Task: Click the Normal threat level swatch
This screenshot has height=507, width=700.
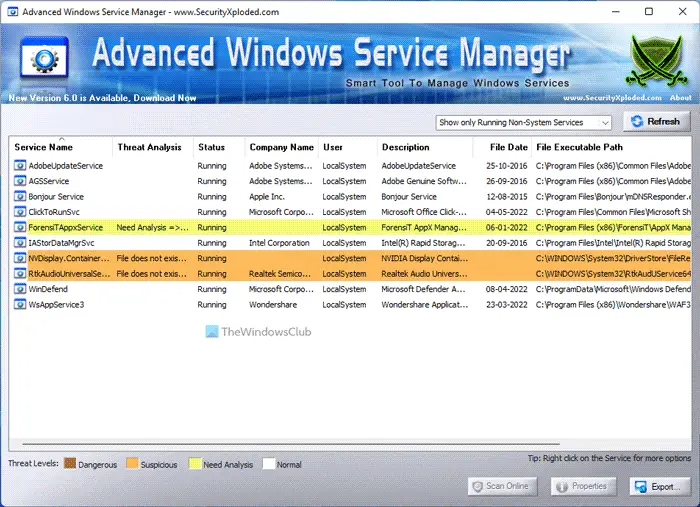Action: pos(269,463)
